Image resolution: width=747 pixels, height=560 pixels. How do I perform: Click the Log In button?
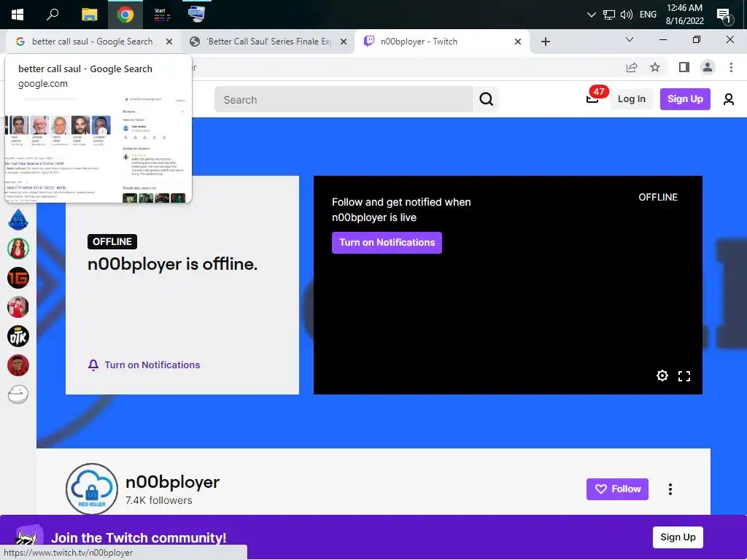pyautogui.click(x=631, y=99)
